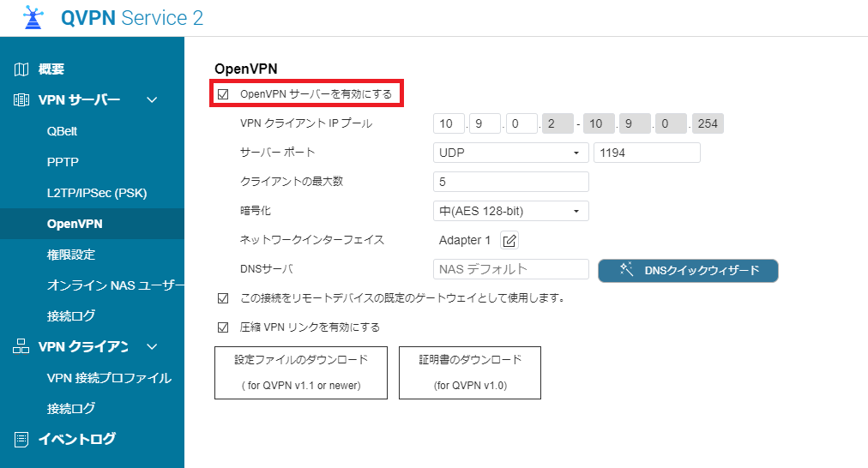Select PPTP in the sidebar
The height and width of the screenshot is (468, 868).
click(63, 162)
